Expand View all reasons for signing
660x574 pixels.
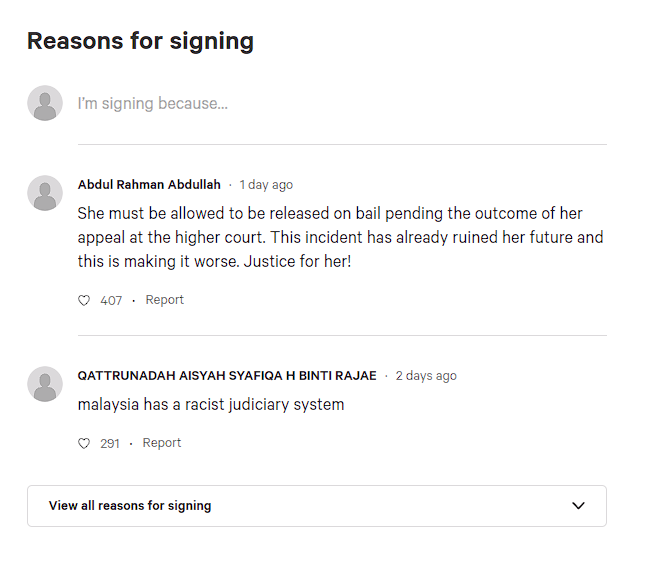click(x=317, y=506)
